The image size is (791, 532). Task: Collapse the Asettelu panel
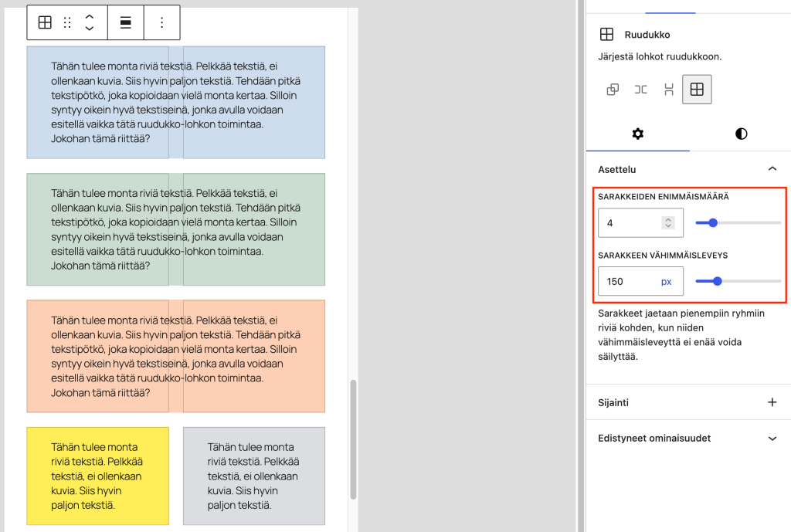(772, 169)
